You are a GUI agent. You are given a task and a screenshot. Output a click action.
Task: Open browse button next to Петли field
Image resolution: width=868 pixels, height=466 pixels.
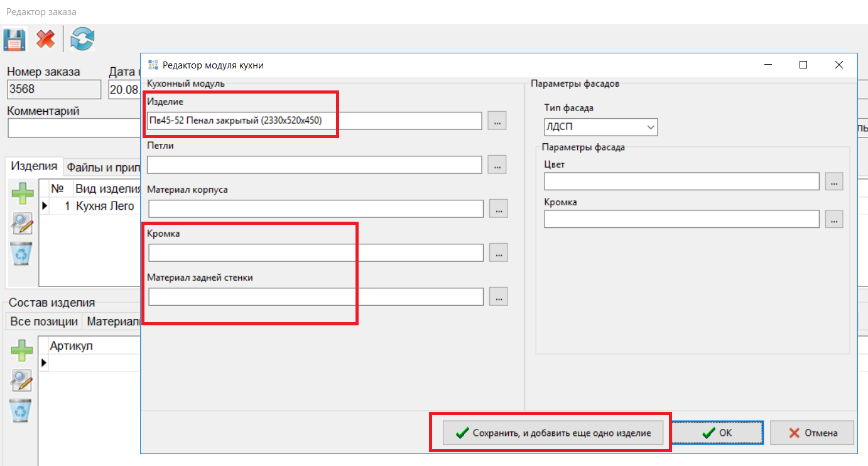tap(497, 165)
